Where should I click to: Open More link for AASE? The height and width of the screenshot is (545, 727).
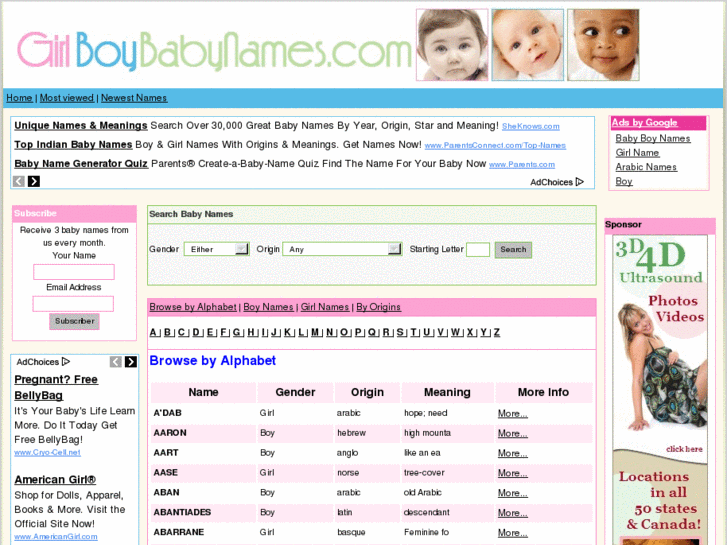coord(512,473)
